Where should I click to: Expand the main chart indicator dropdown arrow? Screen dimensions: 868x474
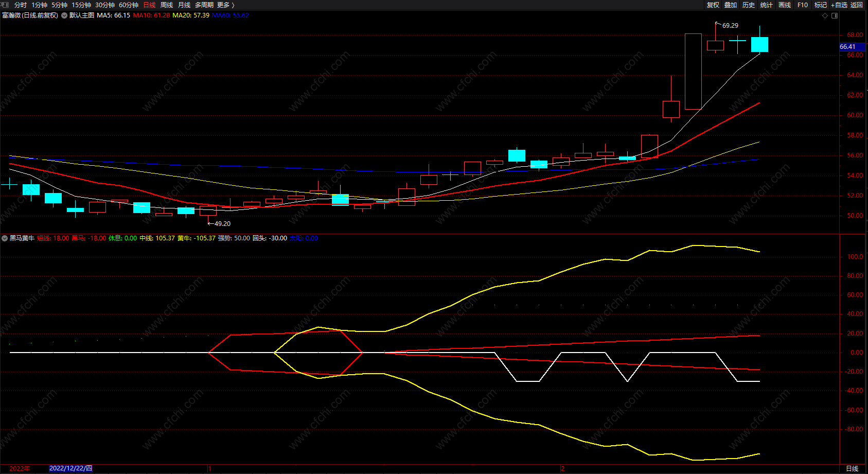tap(64, 15)
